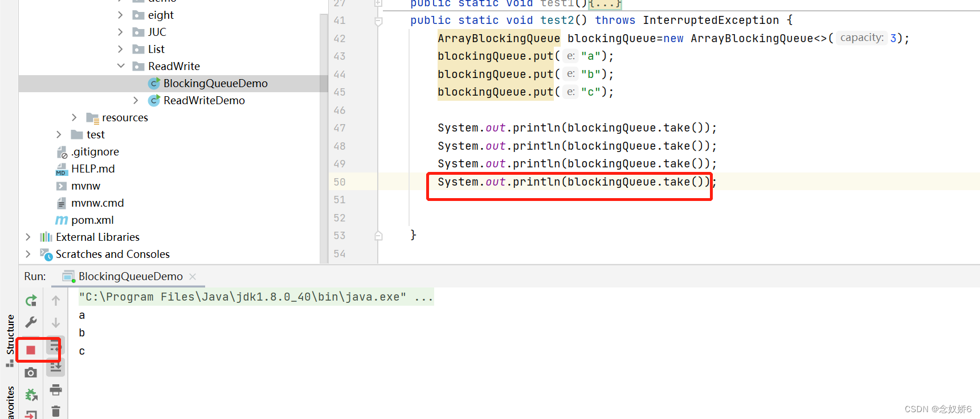Attach debugger with the bug icon
Screen dimensions: 980x419
pos(31,394)
